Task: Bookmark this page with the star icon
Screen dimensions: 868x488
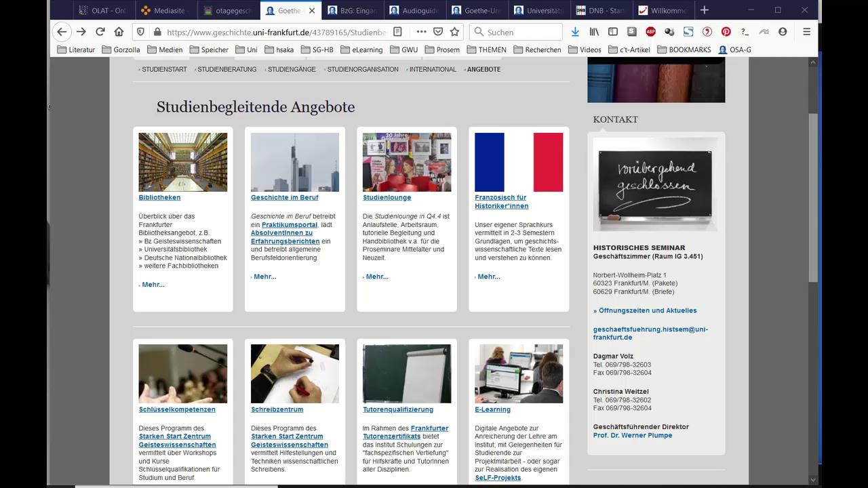Action: coord(454,32)
